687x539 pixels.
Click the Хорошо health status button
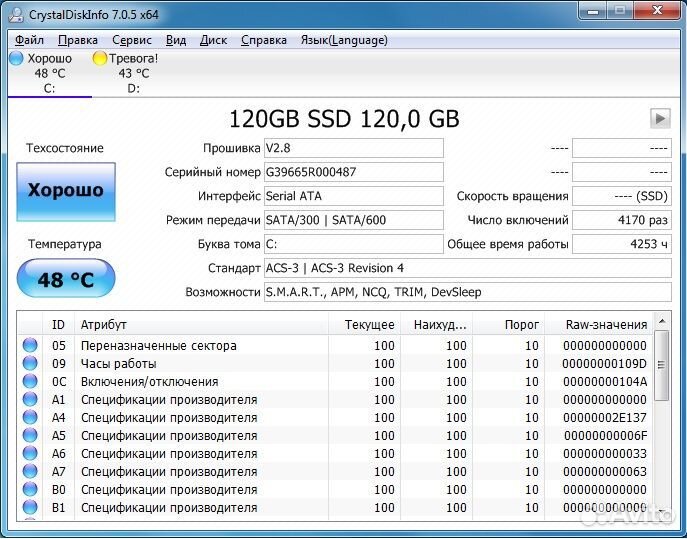66,191
